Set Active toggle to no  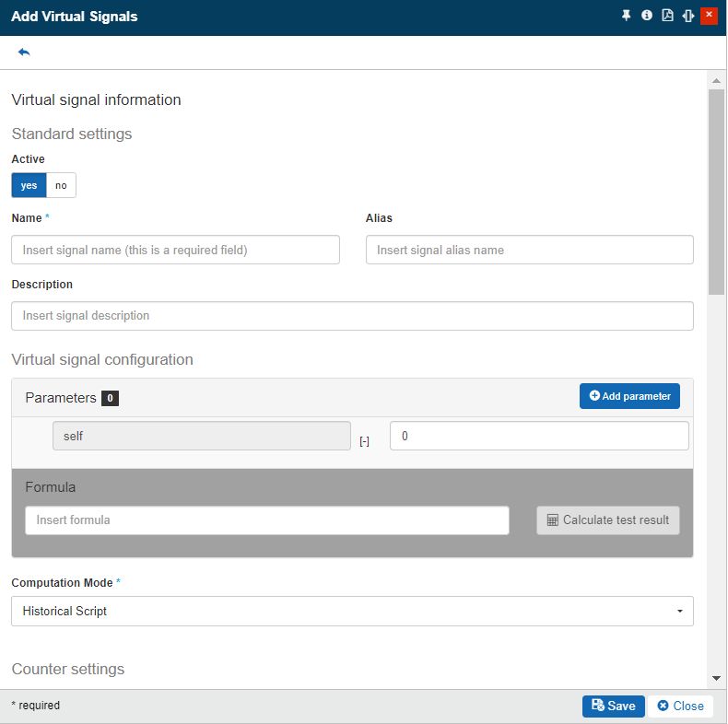[61, 185]
